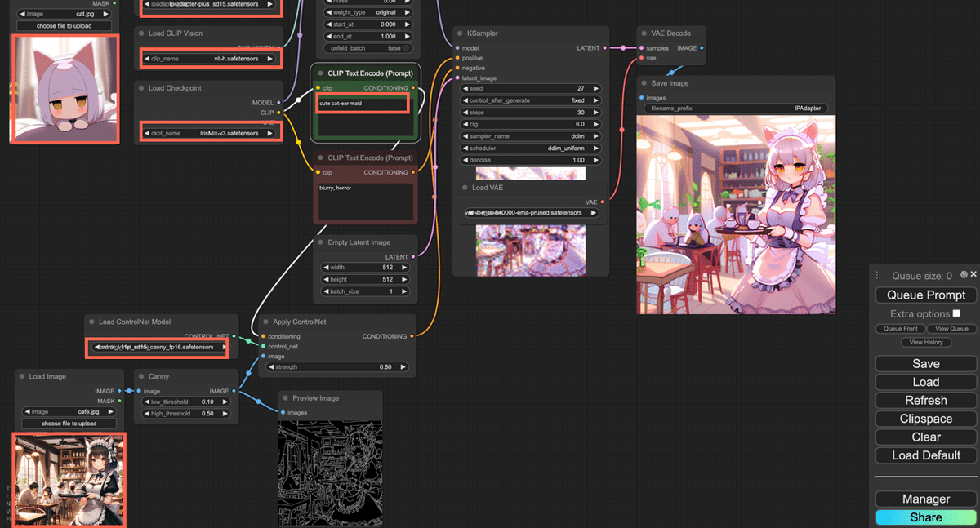Click choose file to upload under cat.jpg
980x528 pixels.
coord(65,26)
